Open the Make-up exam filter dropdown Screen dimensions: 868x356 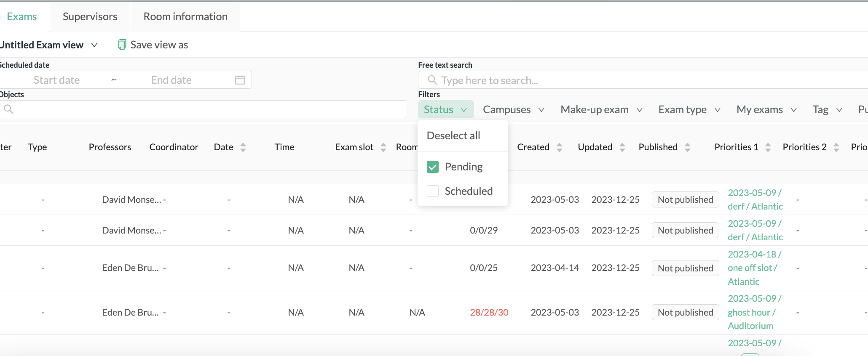pyautogui.click(x=601, y=109)
